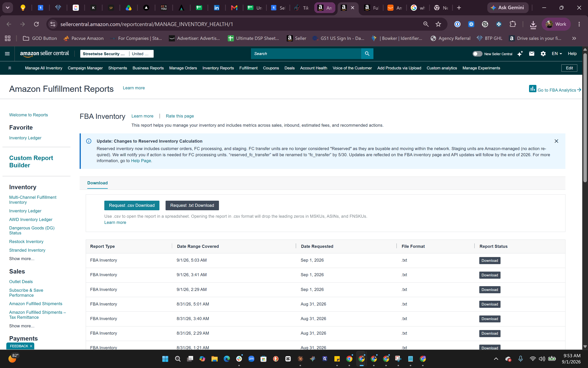Download the 9/1/26, 5:03 AM report
588x368 pixels.
[490, 261]
